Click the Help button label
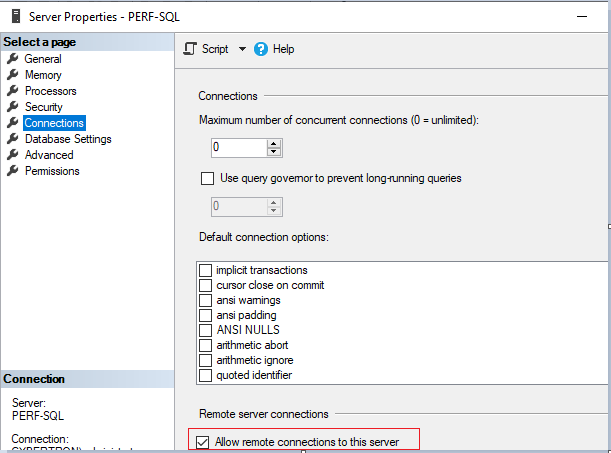Screen dimensions: 611x453 click(x=284, y=49)
